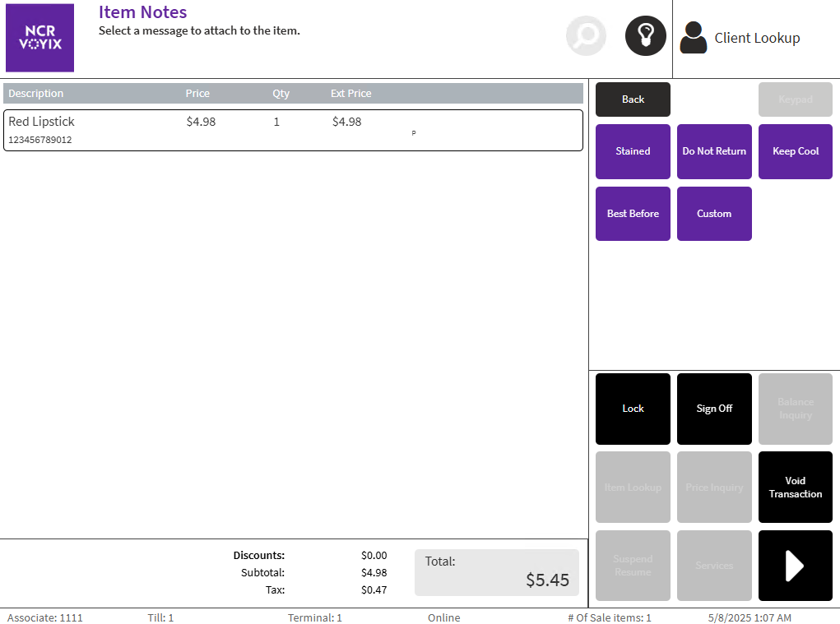
Task: Click the Client Lookup person icon
Action: [694, 38]
